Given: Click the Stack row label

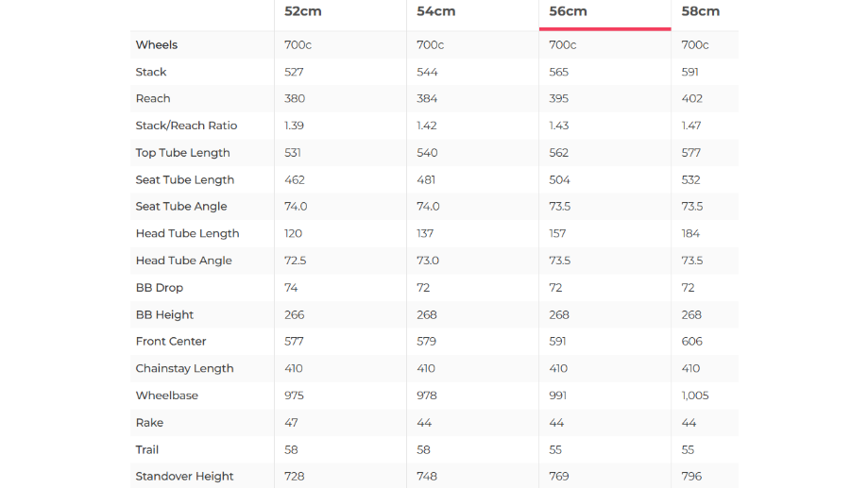Looking at the screenshot, I should (x=151, y=72).
